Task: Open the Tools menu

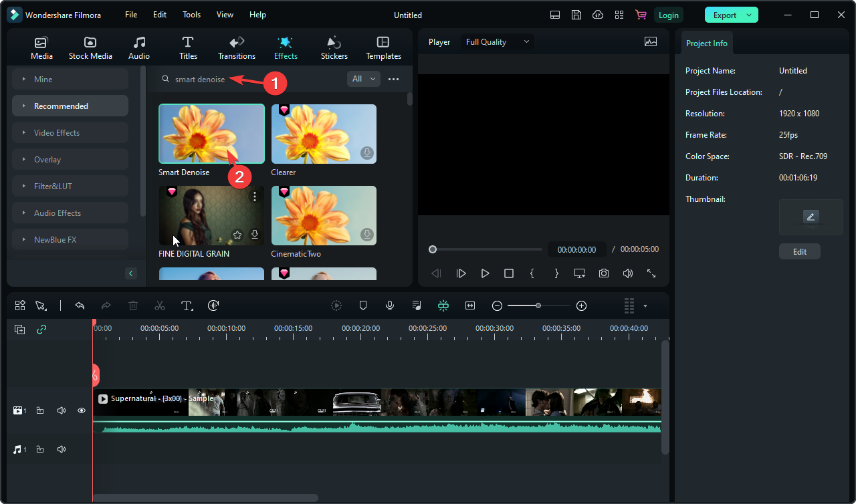Action: tap(191, 15)
